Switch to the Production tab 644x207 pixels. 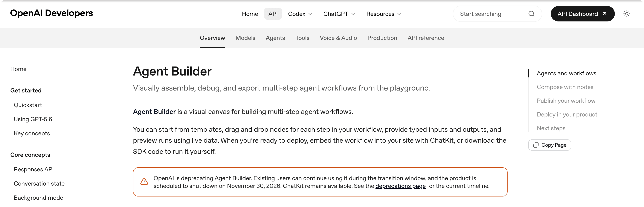point(382,38)
